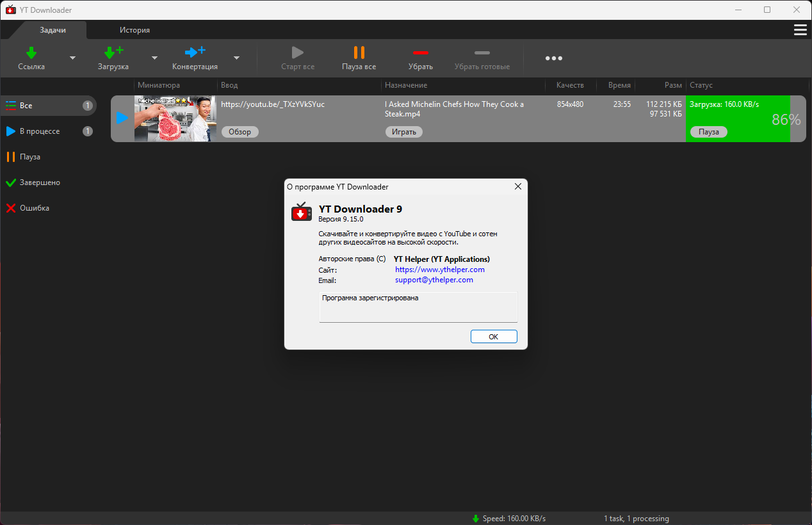The width and height of the screenshot is (812, 525).
Task: Click the blue Конвертация icon
Action: click(195, 52)
